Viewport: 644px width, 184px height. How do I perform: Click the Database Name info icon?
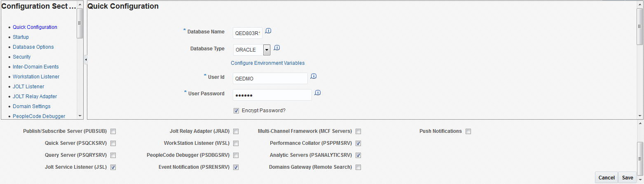click(268, 31)
